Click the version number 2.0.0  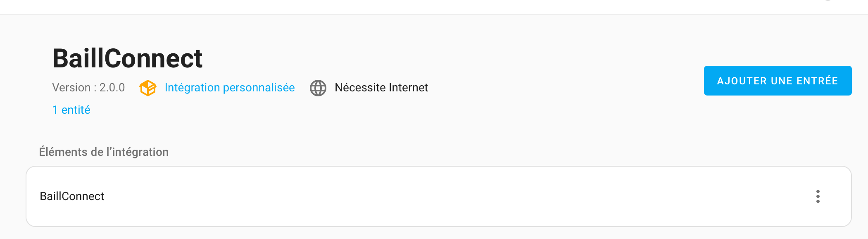[112, 88]
